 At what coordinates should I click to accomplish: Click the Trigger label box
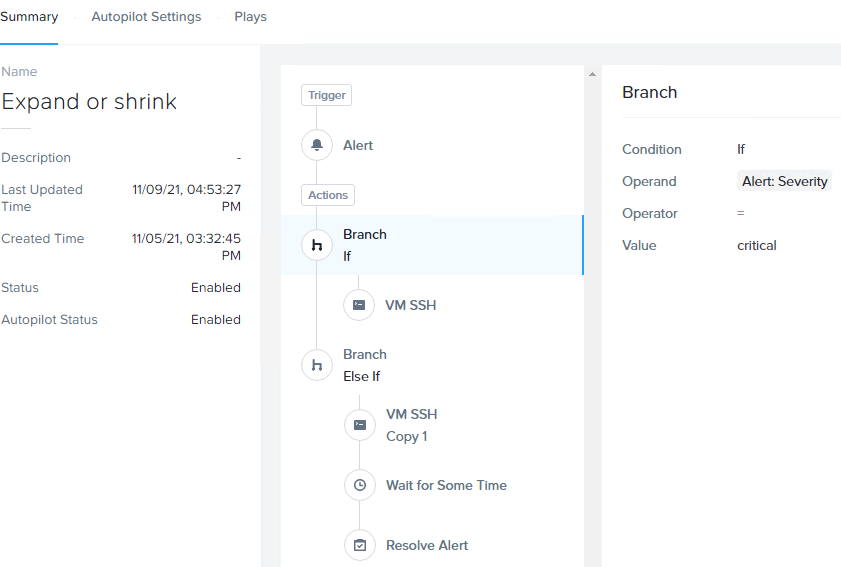pyautogui.click(x=327, y=95)
